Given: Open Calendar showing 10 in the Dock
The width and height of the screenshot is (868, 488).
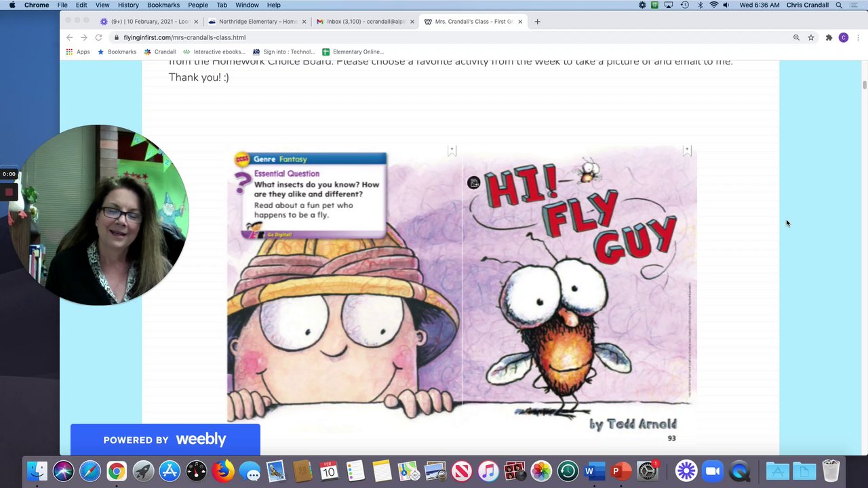Looking at the screenshot, I should pos(329,471).
